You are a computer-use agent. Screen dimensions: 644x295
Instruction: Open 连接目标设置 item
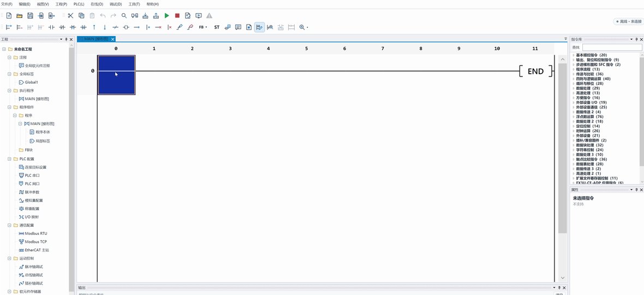[x=32, y=167]
